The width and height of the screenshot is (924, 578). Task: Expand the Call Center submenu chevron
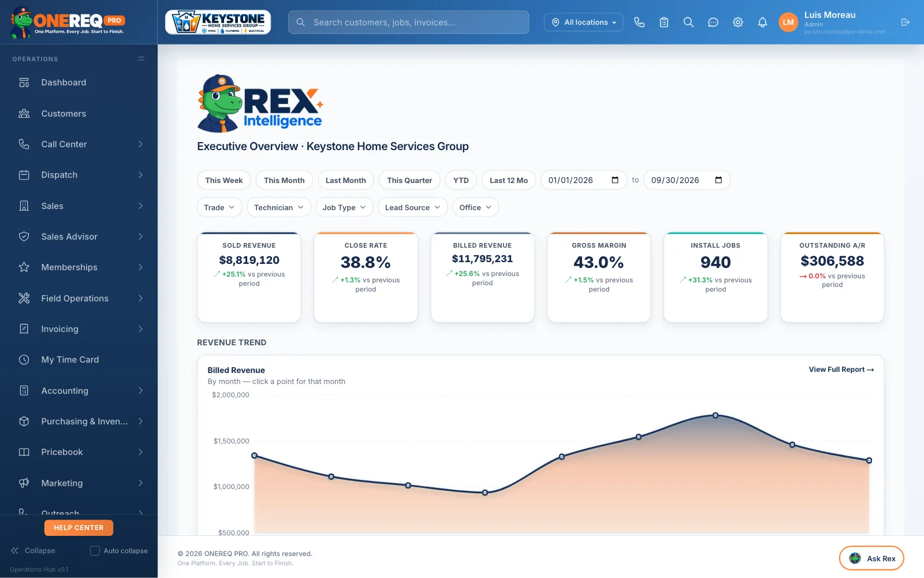[x=140, y=144]
